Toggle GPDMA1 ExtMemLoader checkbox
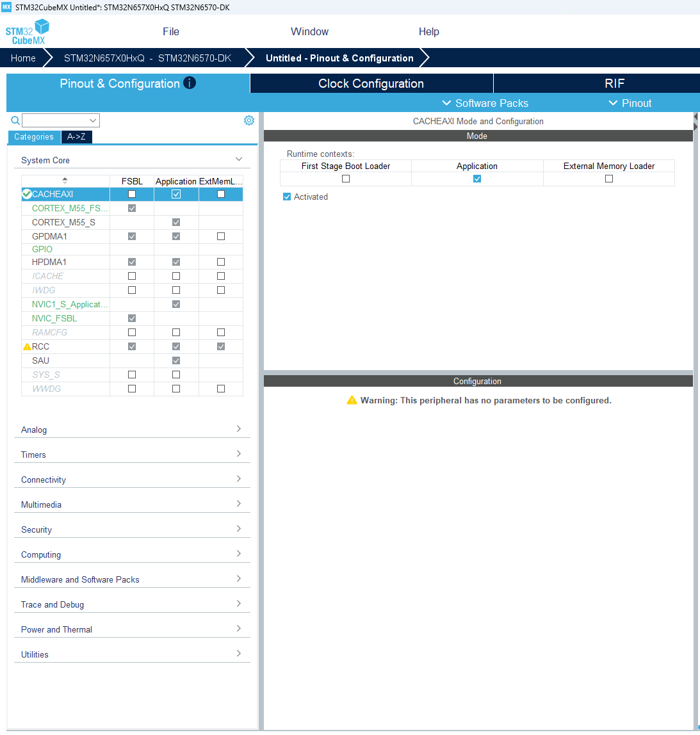Image resolution: width=700 pixels, height=735 pixels. click(x=221, y=236)
